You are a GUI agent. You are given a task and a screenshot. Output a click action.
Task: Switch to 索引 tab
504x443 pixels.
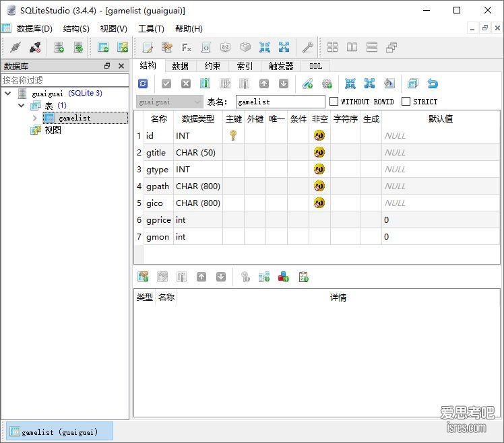(x=245, y=66)
